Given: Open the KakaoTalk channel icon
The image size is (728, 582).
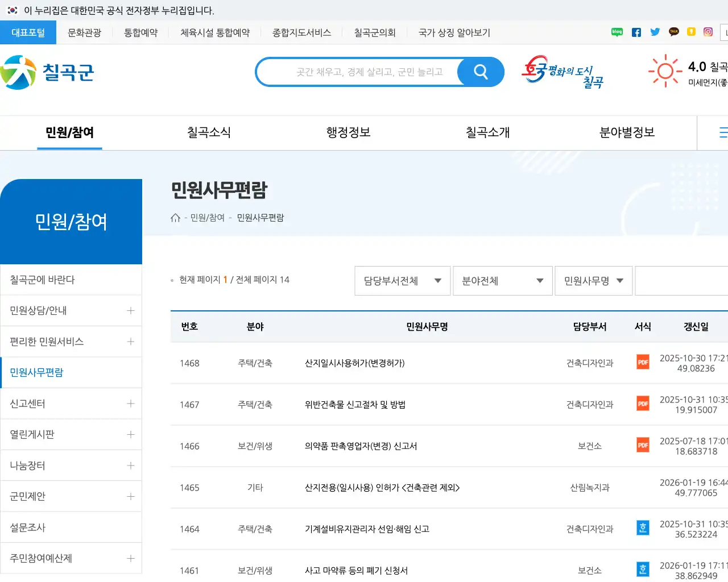Looking at the screenshot, I should 673,32.
